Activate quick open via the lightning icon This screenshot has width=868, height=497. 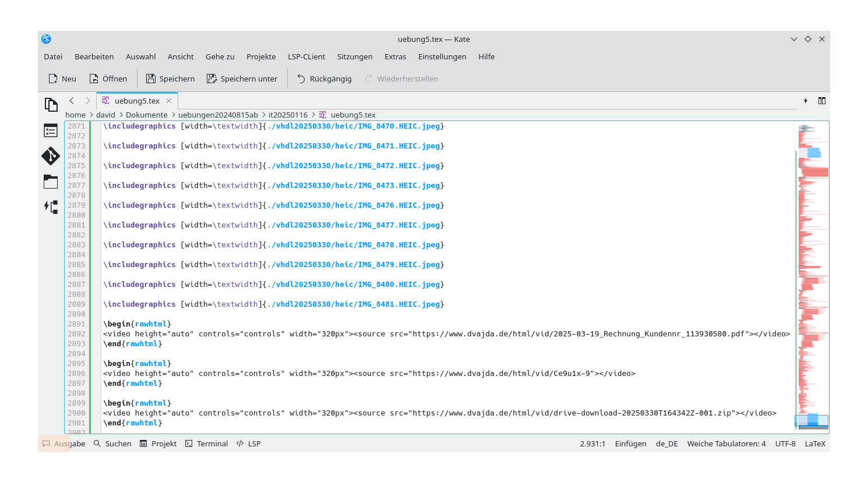point(806,101)
